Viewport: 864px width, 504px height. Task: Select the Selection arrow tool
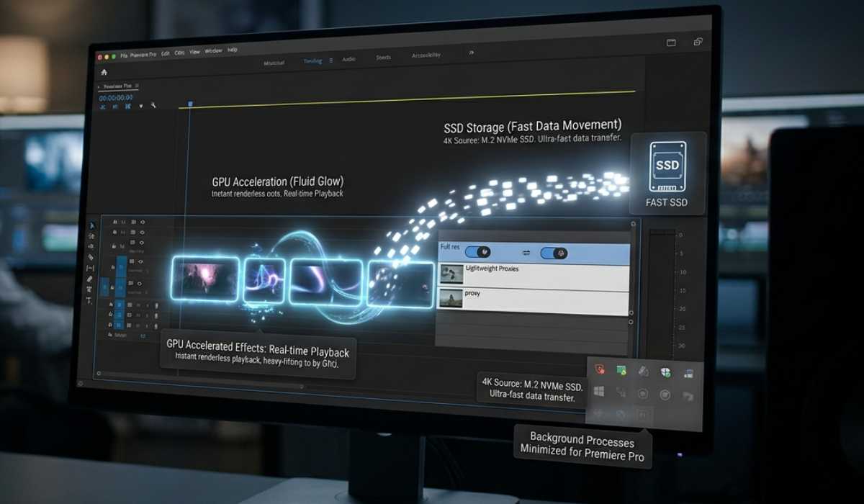tap(91, 225)
